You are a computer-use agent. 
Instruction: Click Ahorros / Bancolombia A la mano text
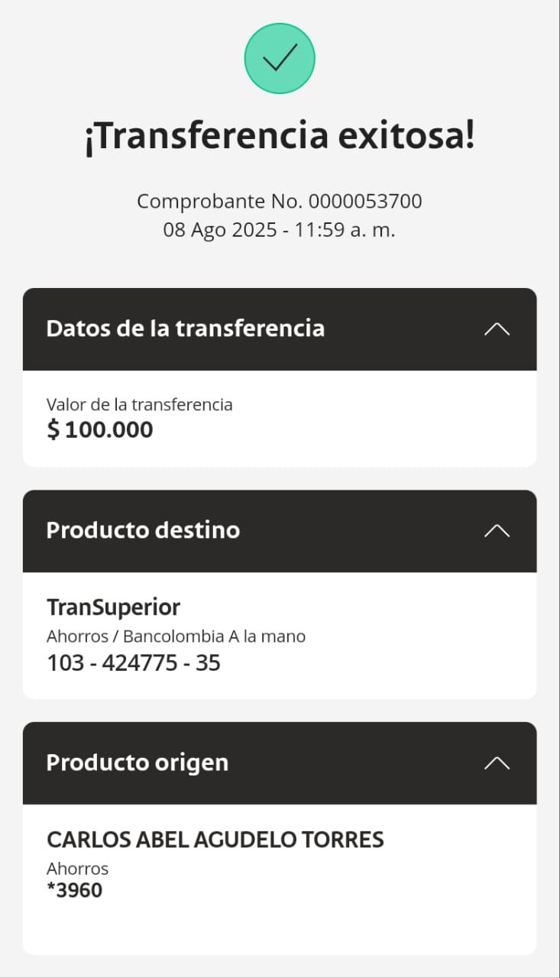(176, 636)
